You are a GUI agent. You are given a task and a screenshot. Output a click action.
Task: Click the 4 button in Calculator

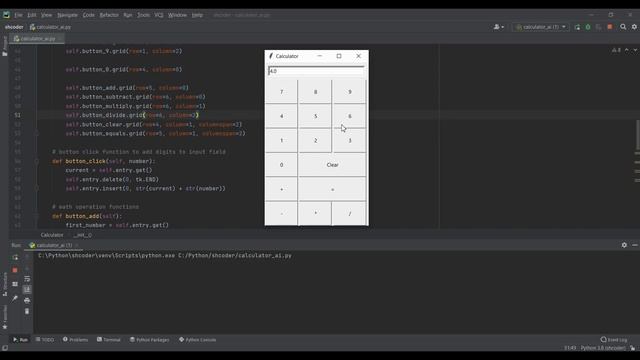pyautogui.click(x=281, y=116)
